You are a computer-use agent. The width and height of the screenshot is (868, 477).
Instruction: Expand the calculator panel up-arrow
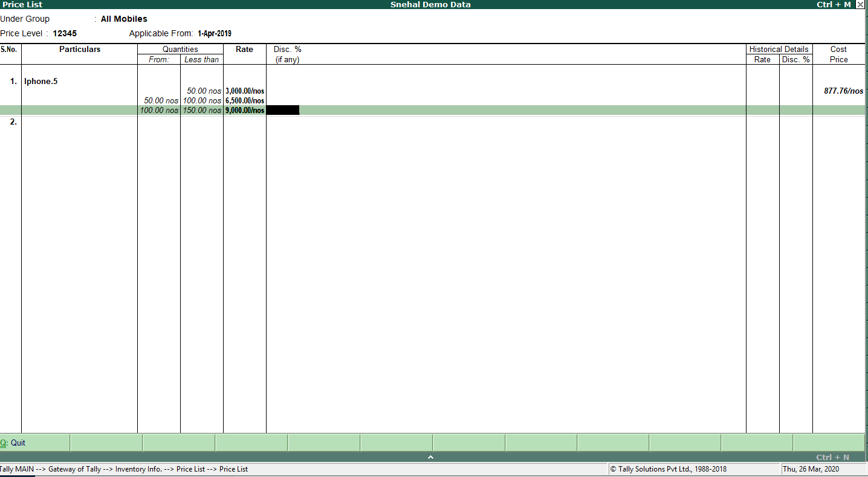coord(431,457)
